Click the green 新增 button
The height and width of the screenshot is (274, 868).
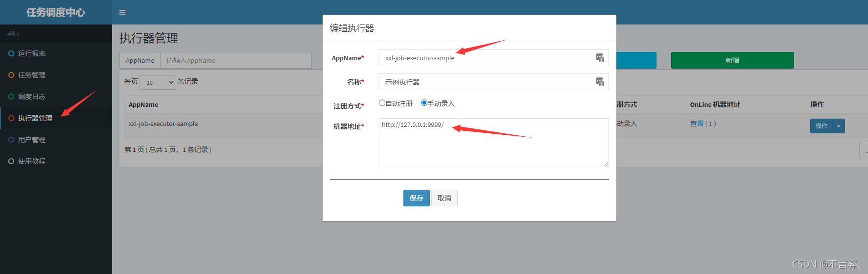732,60
